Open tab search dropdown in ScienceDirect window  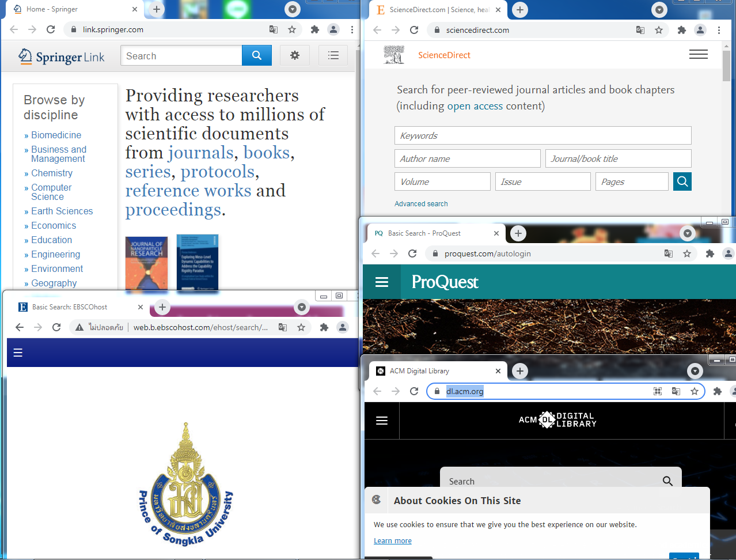(659, 9)
